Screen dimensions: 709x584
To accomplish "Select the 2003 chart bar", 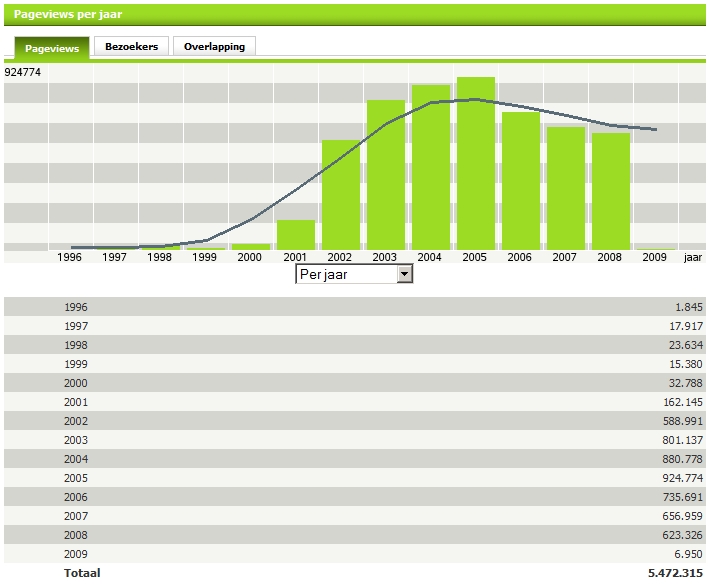I will pos(386,175).
